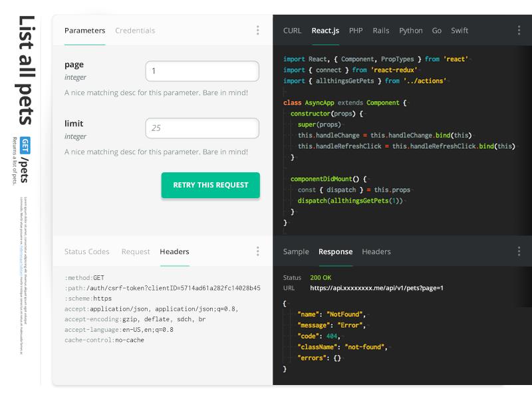Select the Parameters tab
This screenshot has height=399, width=532.
coord(84,31)
